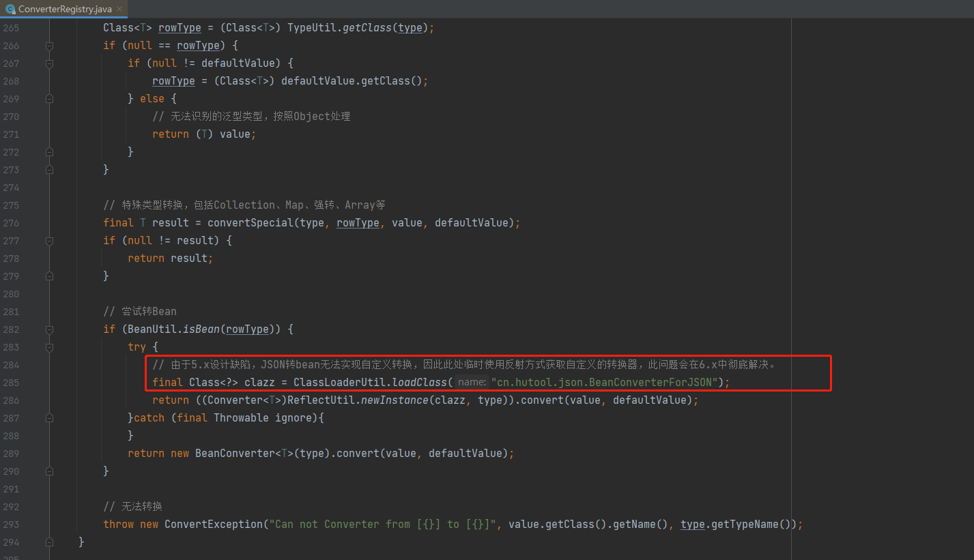974x560 pixels.
Task: Click the fold-end marker at line 294
Action: (x=48, y=542)
